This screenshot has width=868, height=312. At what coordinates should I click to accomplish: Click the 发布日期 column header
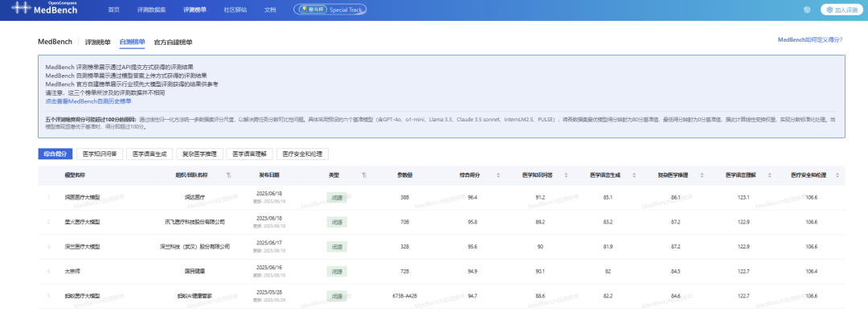coord(269,175)
